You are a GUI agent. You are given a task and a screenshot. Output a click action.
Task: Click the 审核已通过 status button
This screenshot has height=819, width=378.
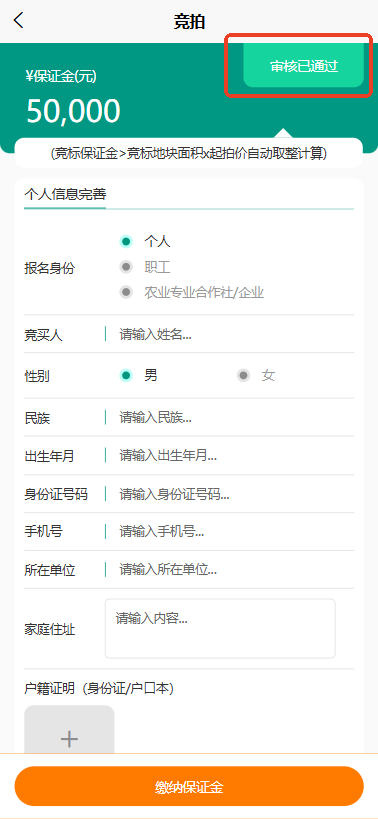click(x=303, y=66)
